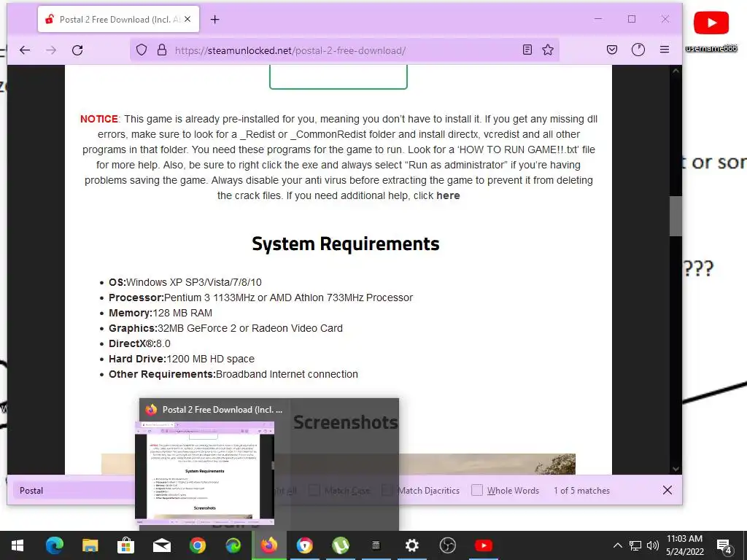
Task: Click scrollbar up arrow at top
Action: 676,71
